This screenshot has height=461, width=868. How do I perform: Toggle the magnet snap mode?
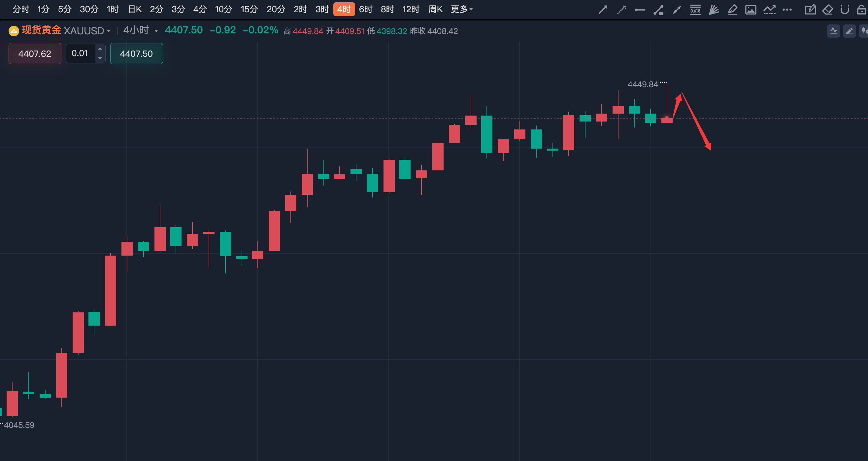845,10
